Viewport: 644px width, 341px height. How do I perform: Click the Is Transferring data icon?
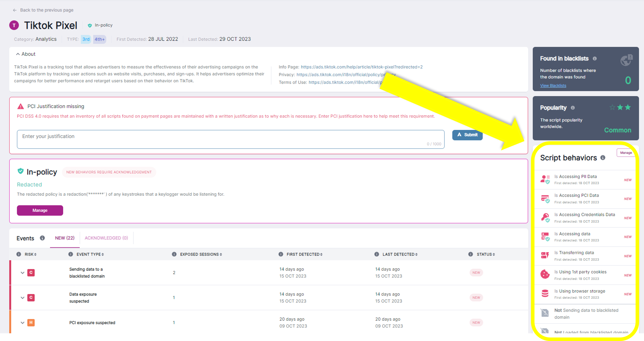[x=545, y=255]
